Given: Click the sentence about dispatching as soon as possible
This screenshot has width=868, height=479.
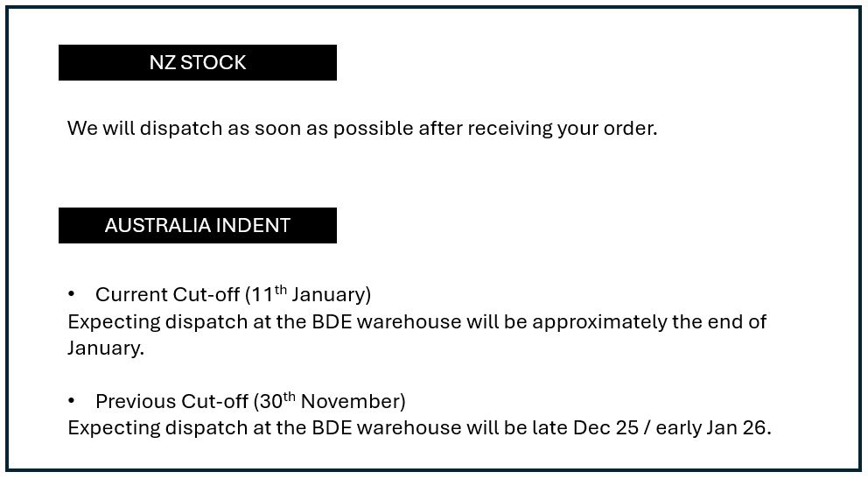Looking at the screenshot, I should click(361, 129).
